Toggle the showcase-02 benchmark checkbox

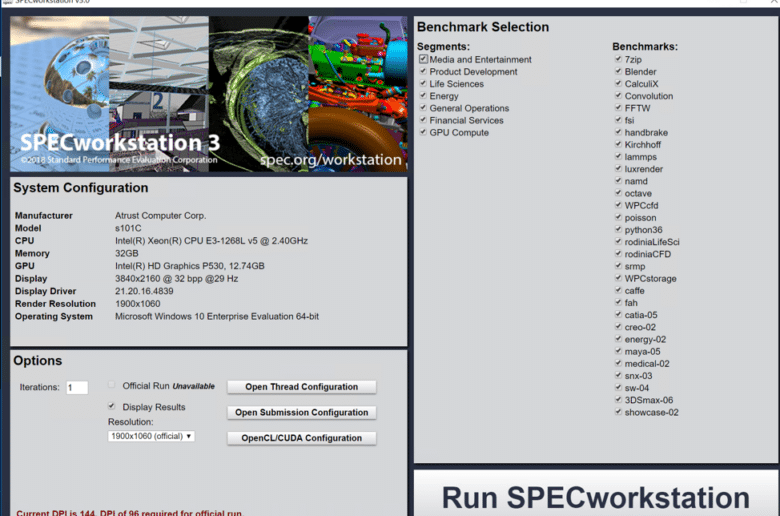click(x=618, y=412)
